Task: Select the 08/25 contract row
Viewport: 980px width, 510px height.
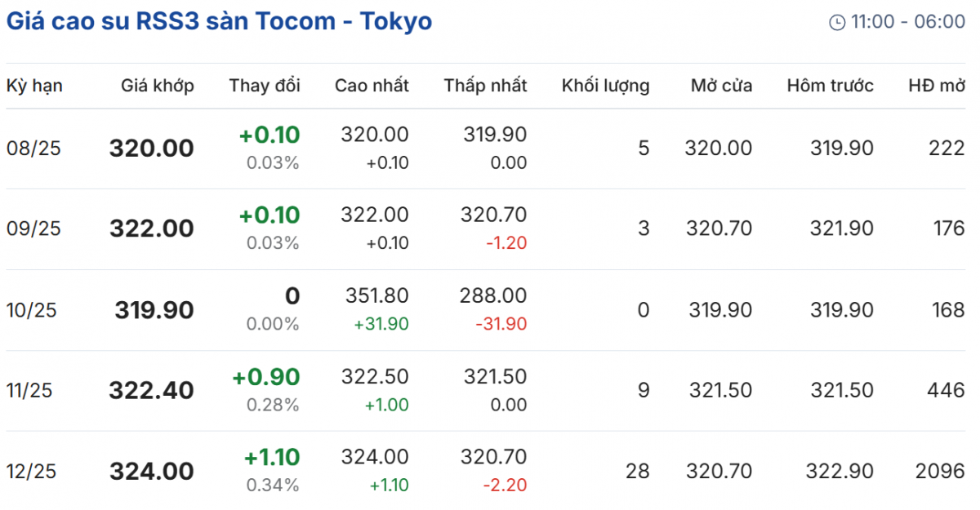Action: coord(33,149)
